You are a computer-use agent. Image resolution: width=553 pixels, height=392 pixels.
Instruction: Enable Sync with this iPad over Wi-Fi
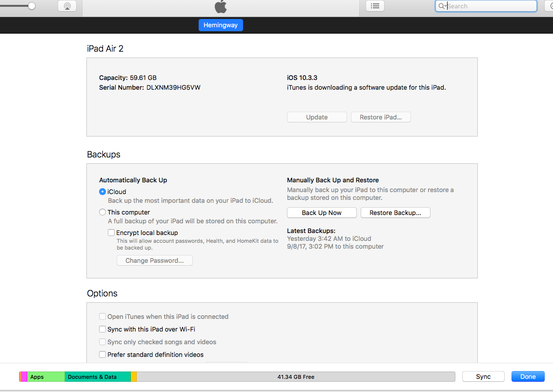click(102, 329)
